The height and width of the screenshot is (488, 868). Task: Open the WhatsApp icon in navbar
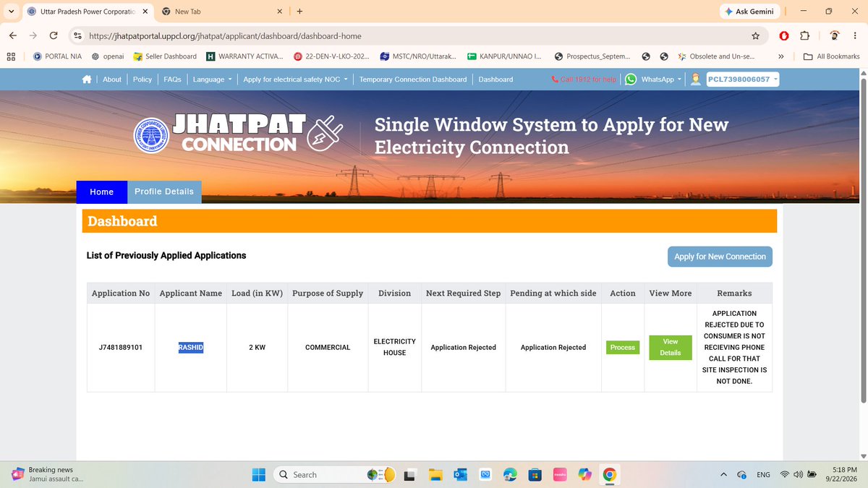(631, 80)
